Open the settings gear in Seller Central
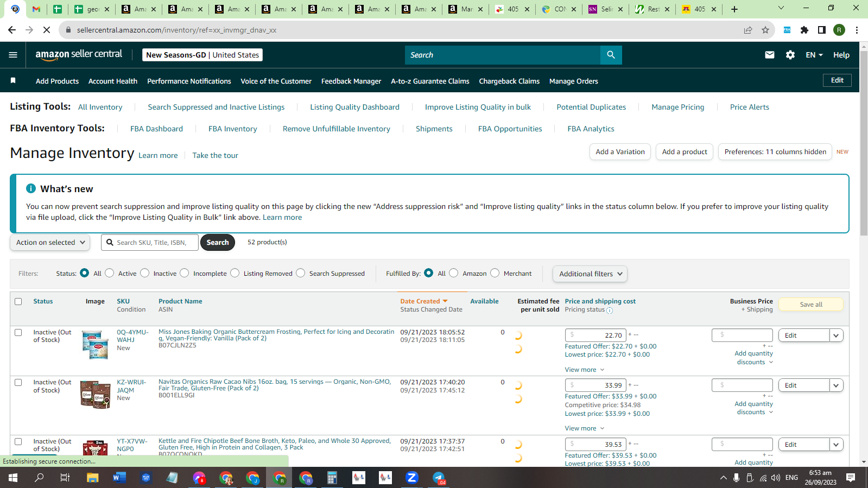Image resolution: width=868 pixels, height=488 pixels. coord(790,55)
